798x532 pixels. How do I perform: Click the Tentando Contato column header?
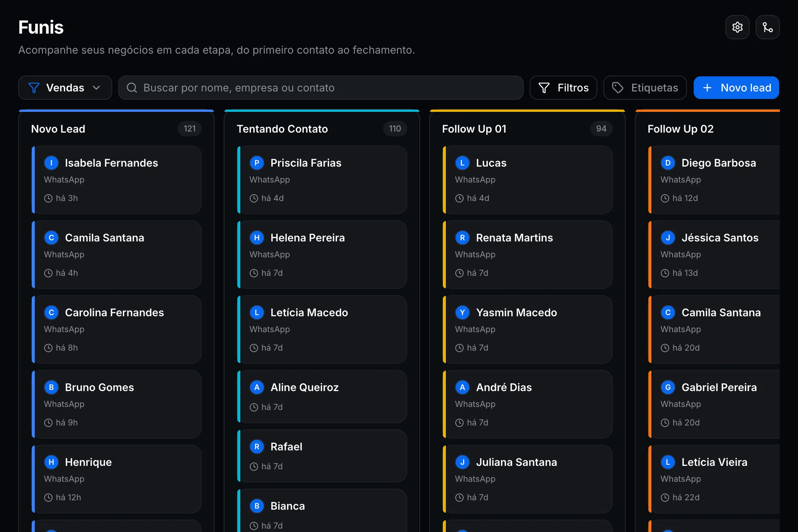pos(282,129)
